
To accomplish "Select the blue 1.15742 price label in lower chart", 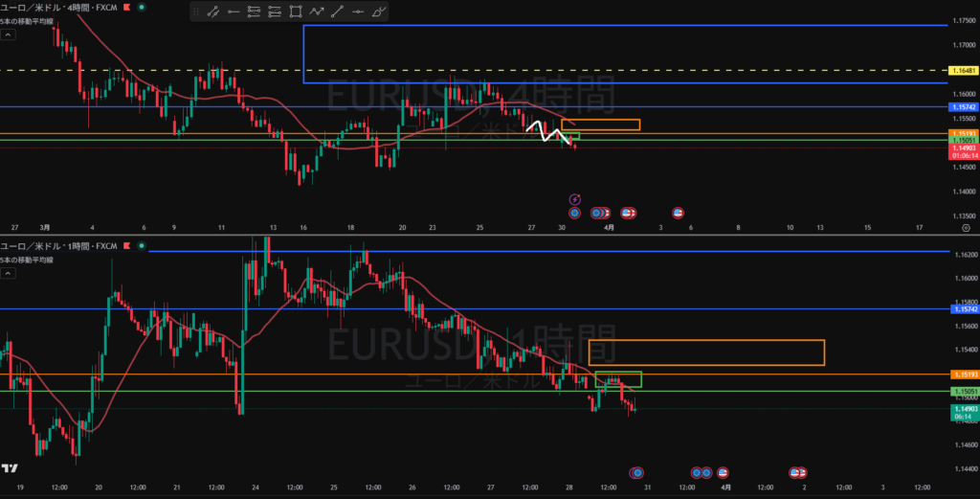I will tap(962, 309).
